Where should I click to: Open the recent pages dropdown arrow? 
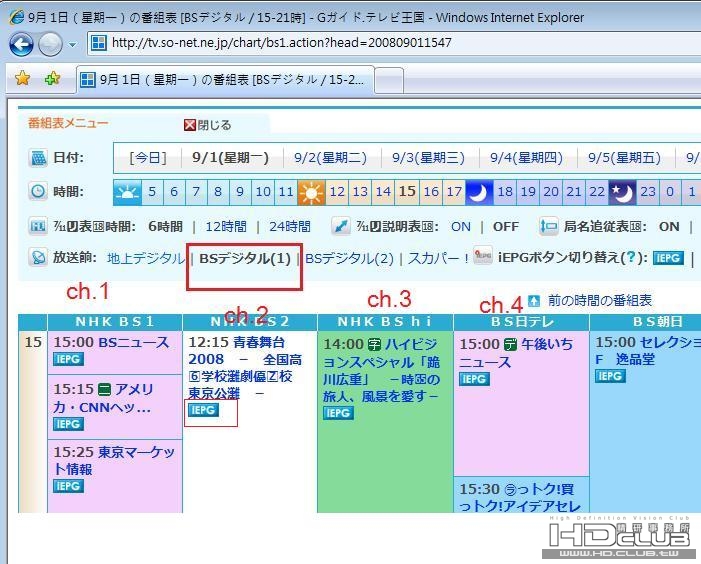[x=72, y=45]
